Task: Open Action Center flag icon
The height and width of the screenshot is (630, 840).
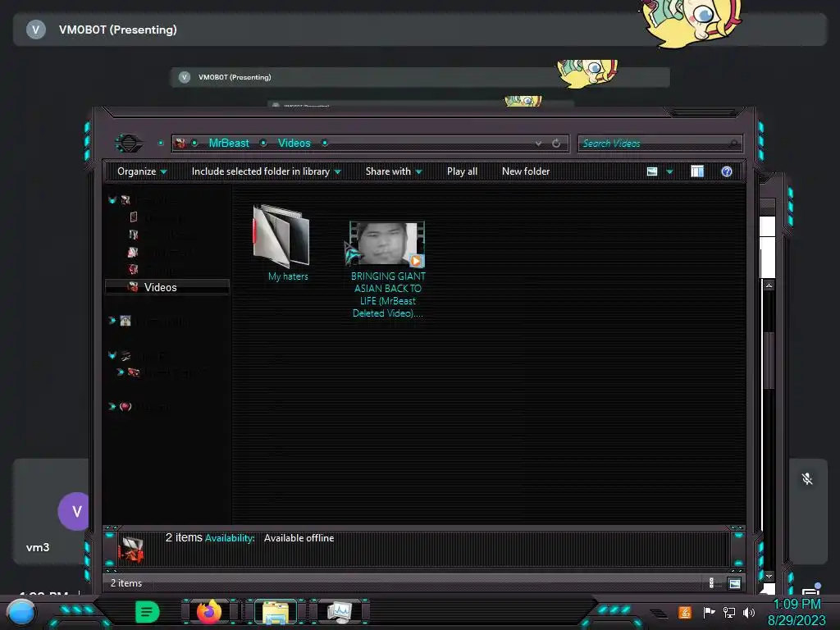Action: click(709, 612)
